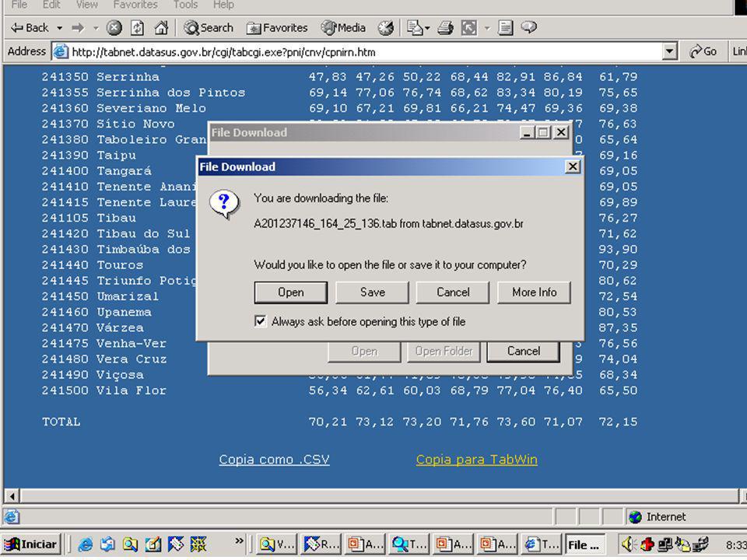Click the value 72,15 in the TOTAL row
The width and height of the screenshot is (747, 560).
tap(618, 422)
